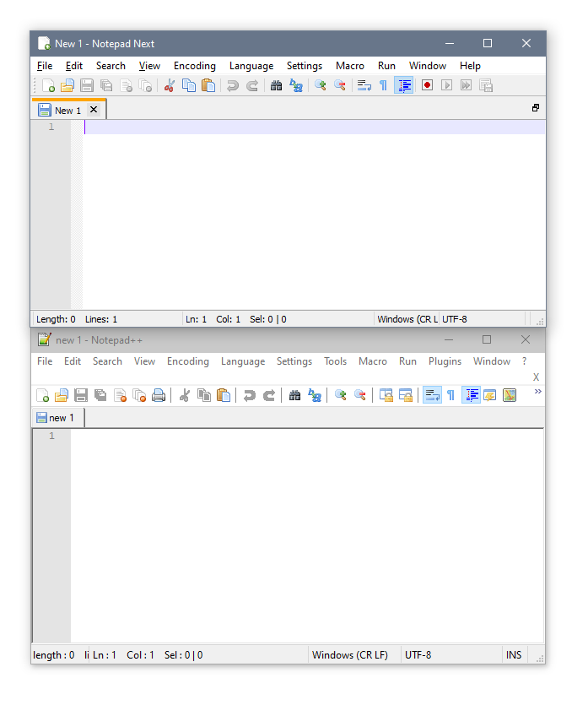This screenshot has height=705, width=588.
Task: Open Macro menu in Notepad Next
Action: pyautogui.click(x=350, y=66)
